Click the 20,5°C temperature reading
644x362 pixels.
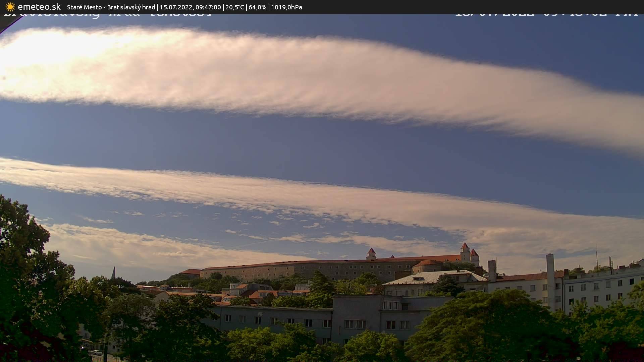tap(235, 7)
